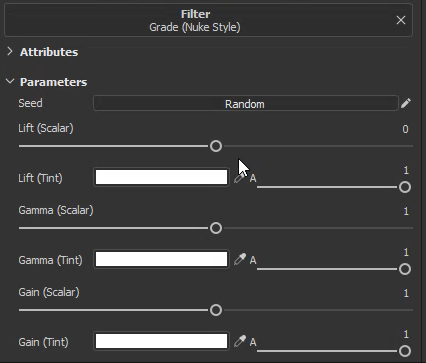Screen dimensions: 426x363
Task: Click the Lift (Scalar) value field showing 0
Action: 405,129
